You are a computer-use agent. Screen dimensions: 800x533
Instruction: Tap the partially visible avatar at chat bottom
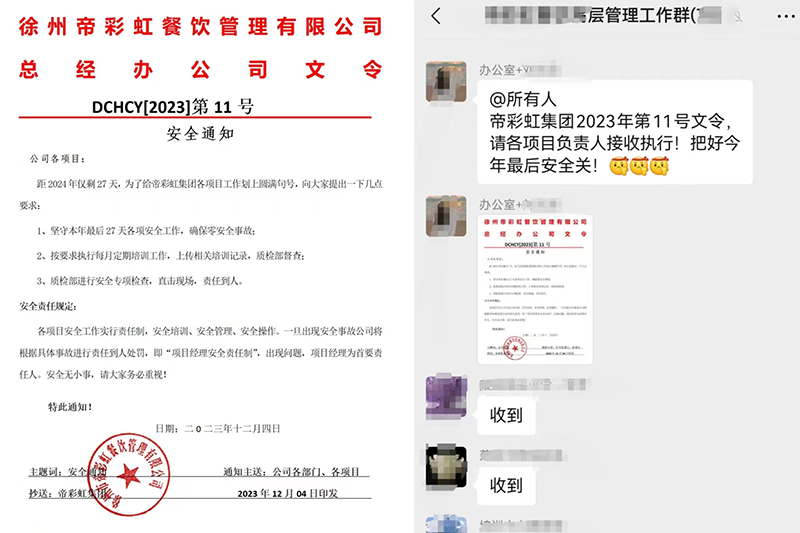pos(443,525)
